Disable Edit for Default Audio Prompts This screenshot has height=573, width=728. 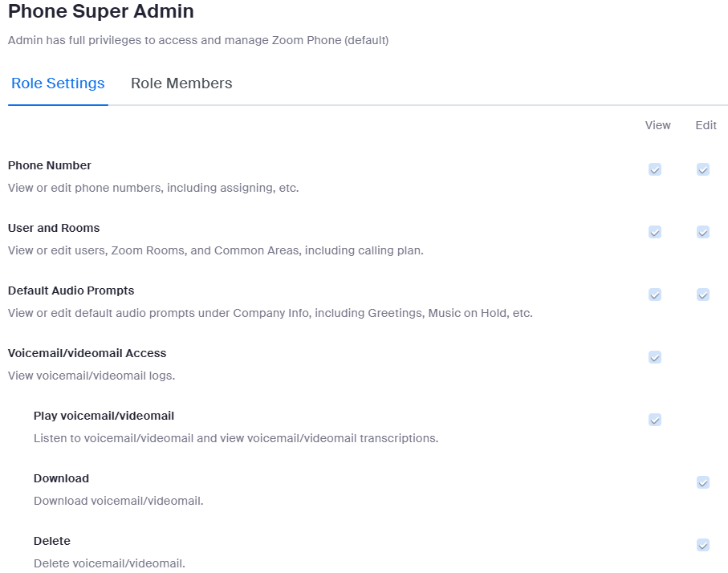click(x=703, y=295)
